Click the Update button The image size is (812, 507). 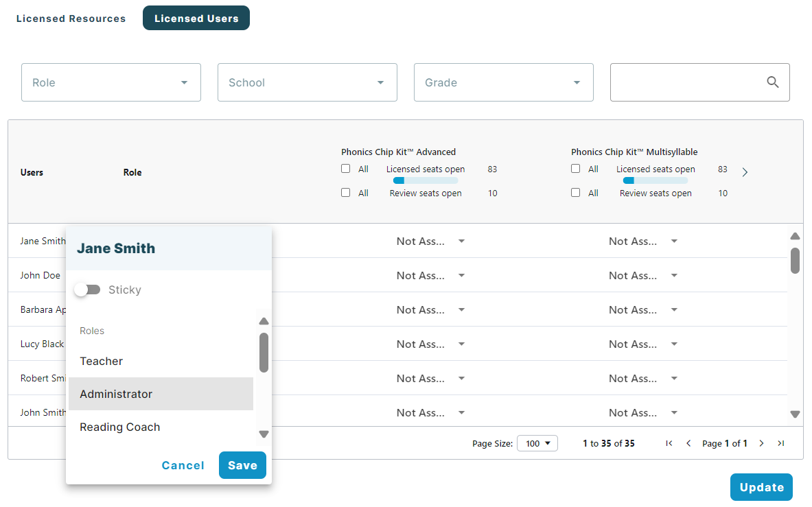tap(761, 487)
